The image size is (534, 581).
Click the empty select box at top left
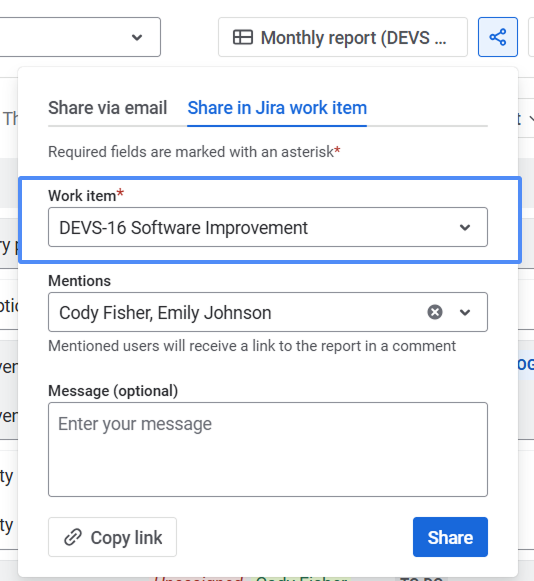click(80, 37)
